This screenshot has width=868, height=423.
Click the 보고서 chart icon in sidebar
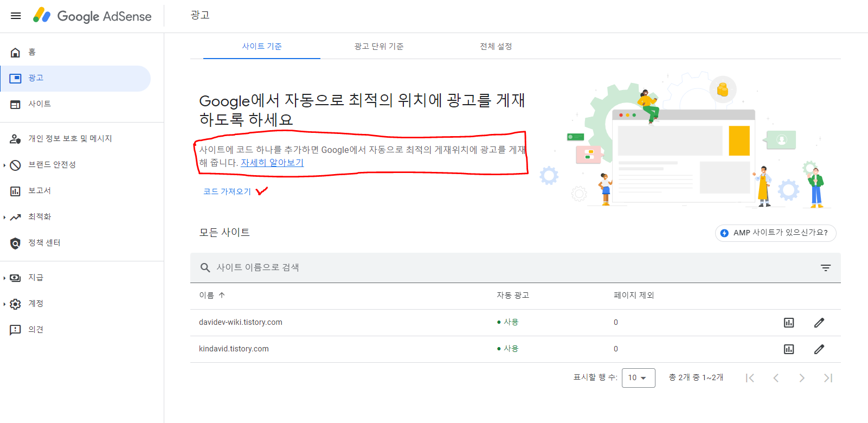[x=15, y=191]
